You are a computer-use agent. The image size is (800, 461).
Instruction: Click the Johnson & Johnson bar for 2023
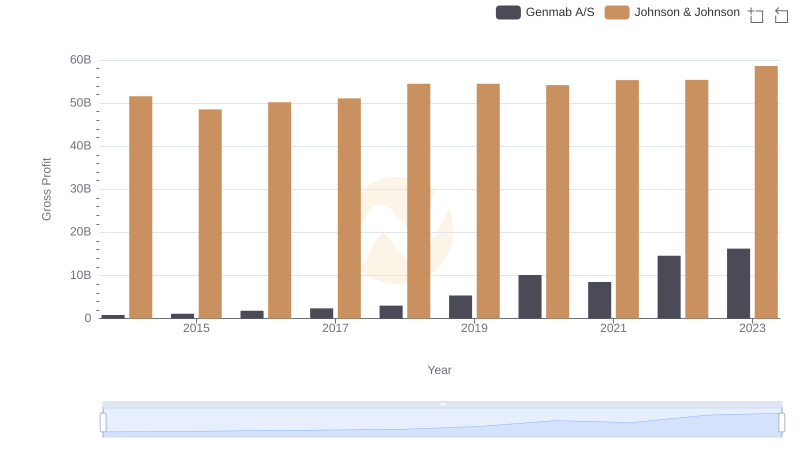[766, 192]
